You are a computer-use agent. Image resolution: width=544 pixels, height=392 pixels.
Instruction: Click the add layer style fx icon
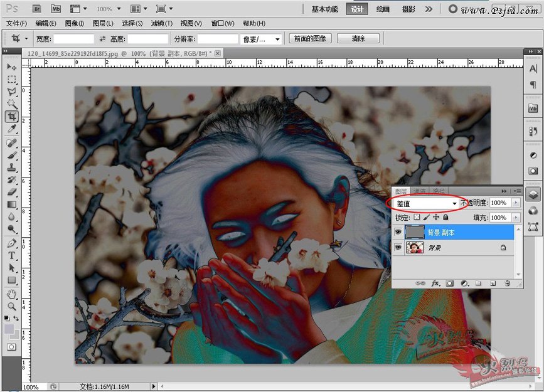point(434,283)
